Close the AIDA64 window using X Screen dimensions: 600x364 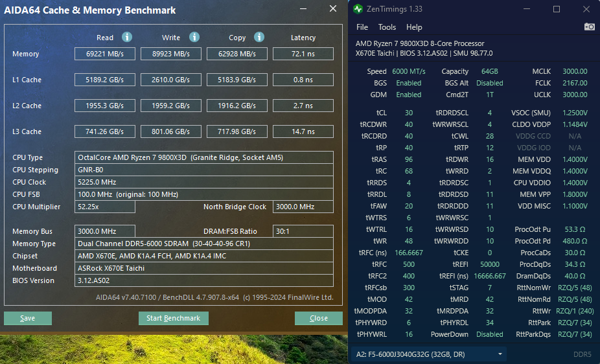coord(333,9)
